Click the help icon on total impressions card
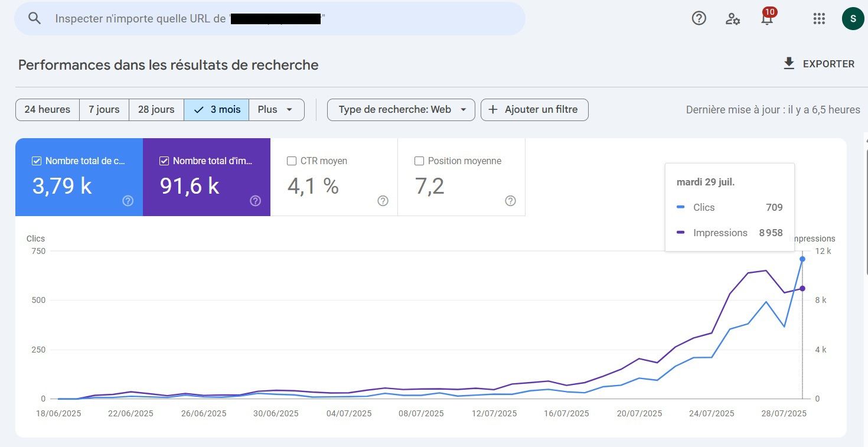The width and height of the screenshot is (868, 447). click(x=255, y=201)
